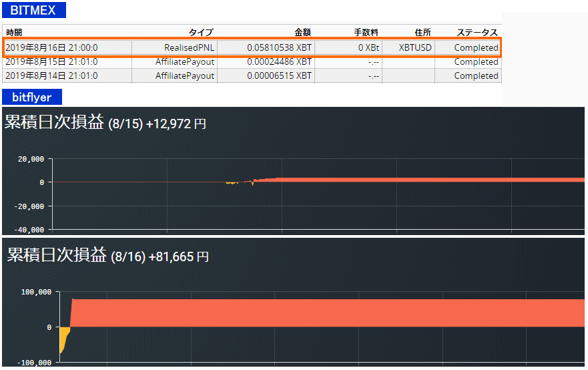Click the 0.05810538 XBT amount cell
Screen dimensions: 588x370
[279, 48]
